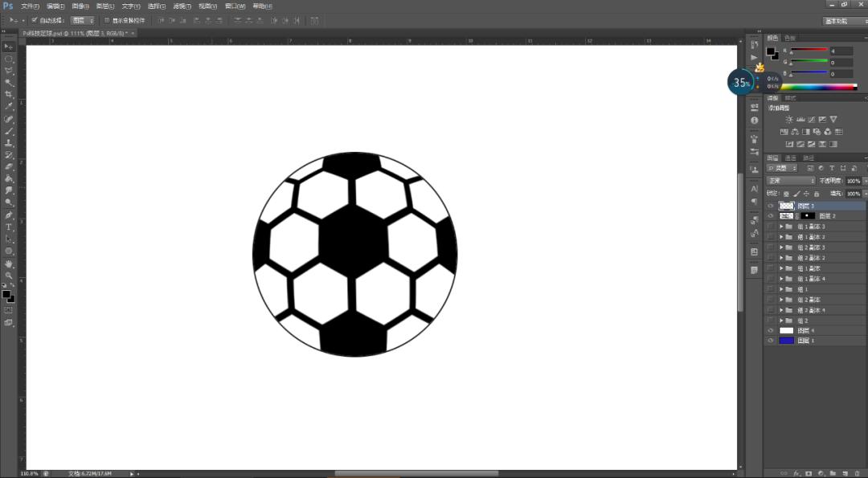Image resolution: width=868 pixels, height=478 pixels.
Task: Hide 图层 4 using its eye icon
Action: (x=770, y=331)
